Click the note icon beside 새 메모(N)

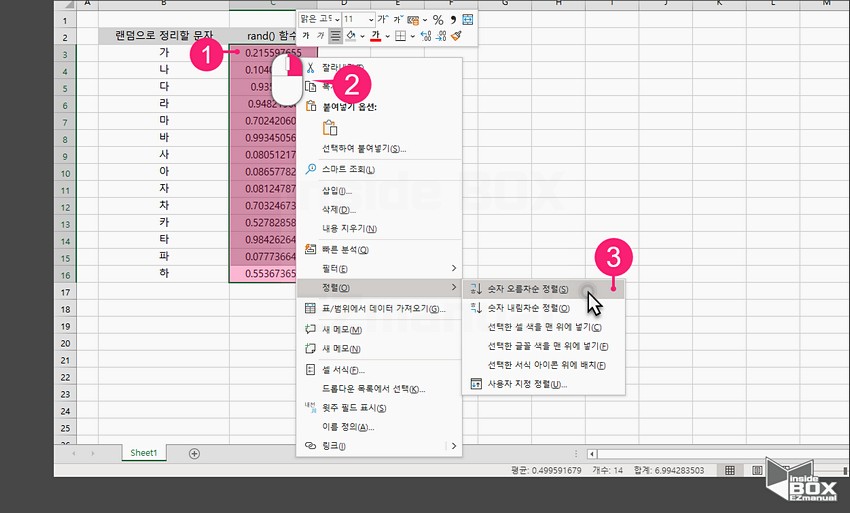(310, 348)
